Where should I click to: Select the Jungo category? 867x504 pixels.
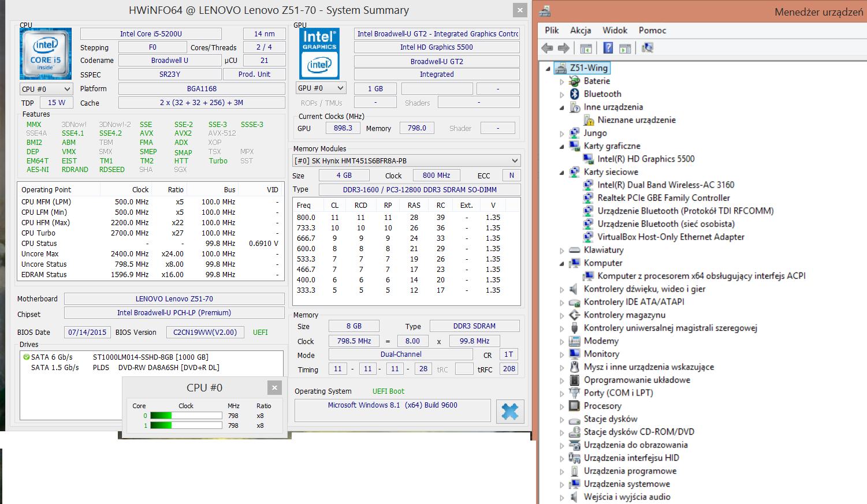coord(595,133)
